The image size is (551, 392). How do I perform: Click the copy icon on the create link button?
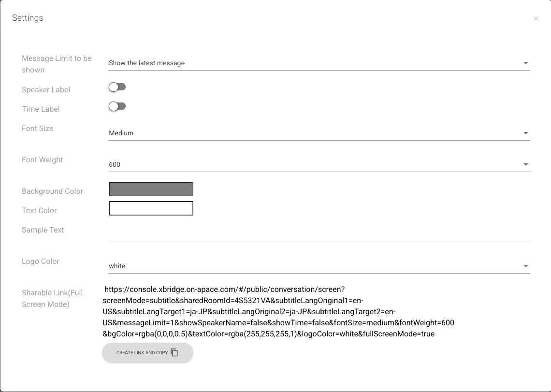pos(174,353)
